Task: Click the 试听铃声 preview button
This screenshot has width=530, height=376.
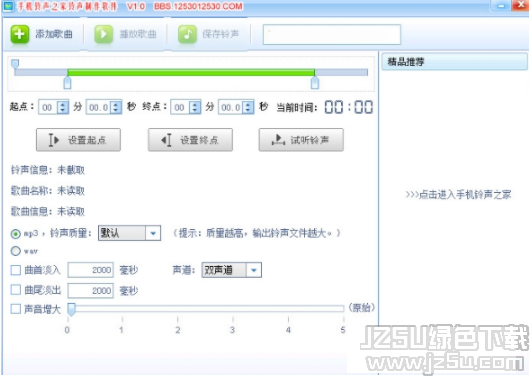Action: click(301, 140)
